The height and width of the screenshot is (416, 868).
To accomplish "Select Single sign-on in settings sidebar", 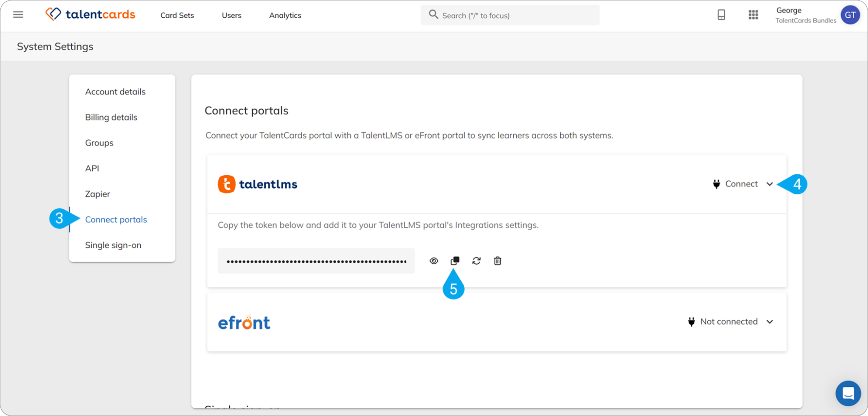I will 113,245.
